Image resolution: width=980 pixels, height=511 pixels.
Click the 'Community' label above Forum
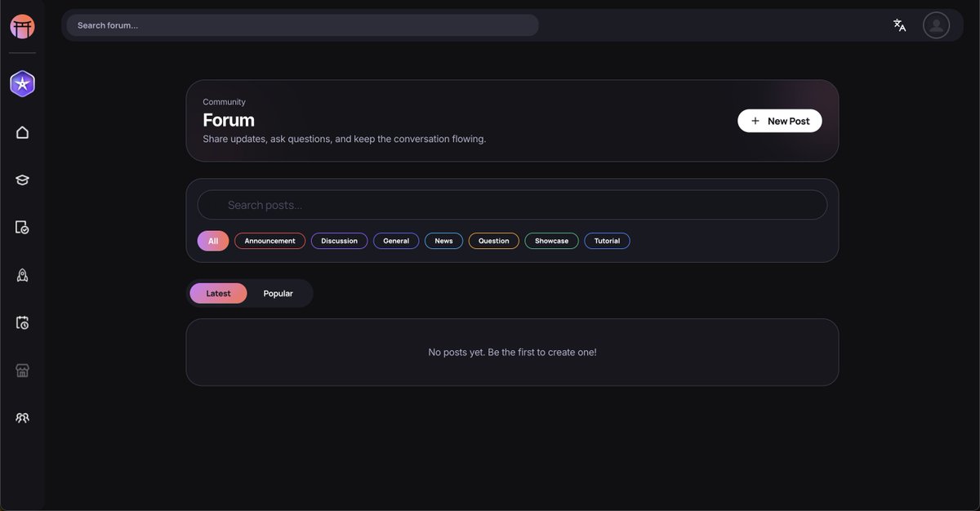click(224, 102)
